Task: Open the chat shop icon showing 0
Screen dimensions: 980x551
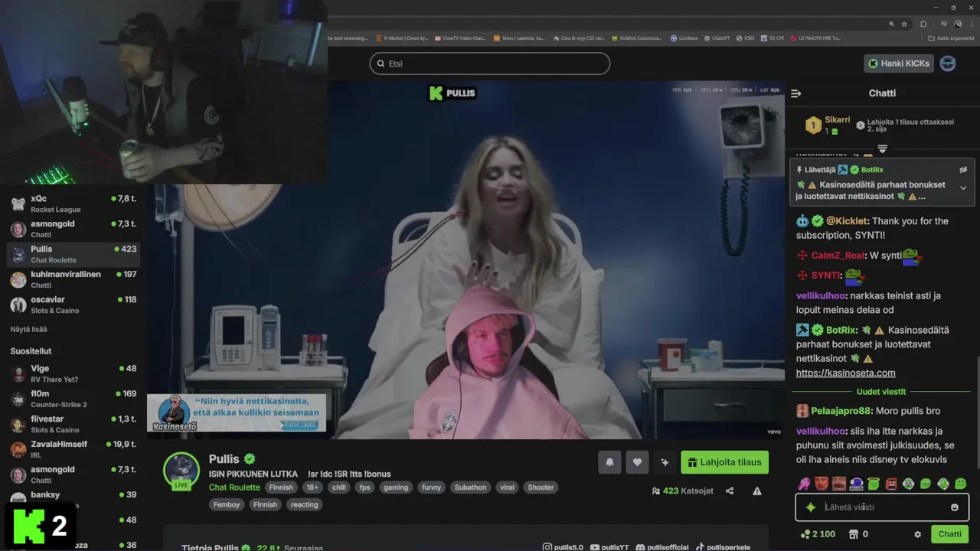Action: tap(858, 534)
